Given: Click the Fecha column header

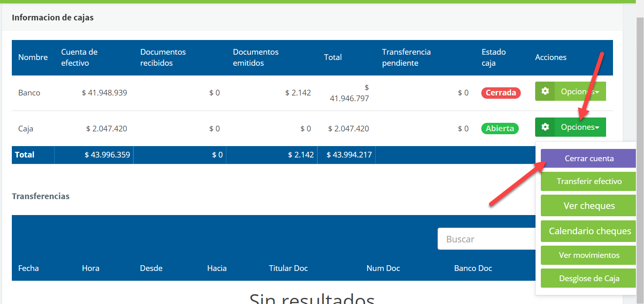Looking at the screenshot, I should [29, 268].
